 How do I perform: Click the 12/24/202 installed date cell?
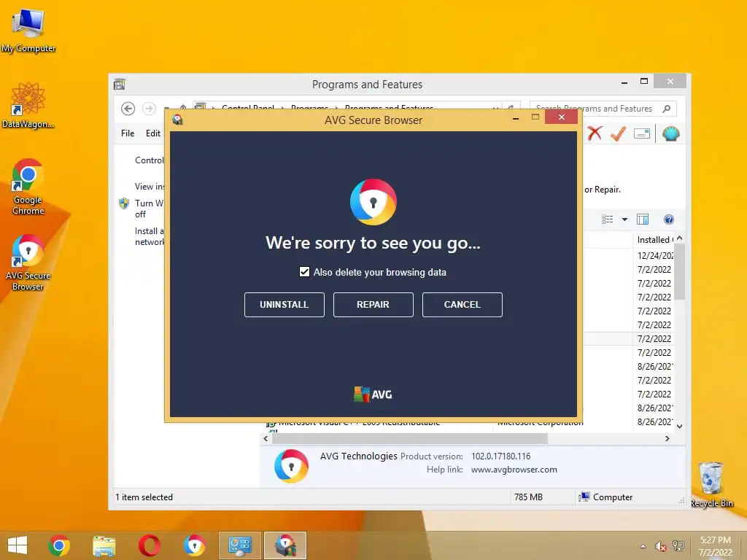(x=655, y=255)
